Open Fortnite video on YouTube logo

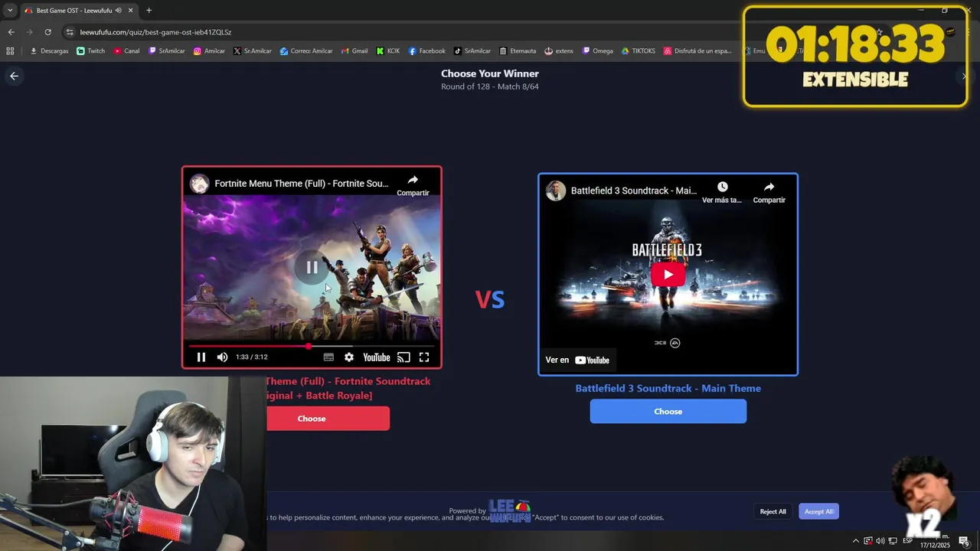tap(376, 357)
